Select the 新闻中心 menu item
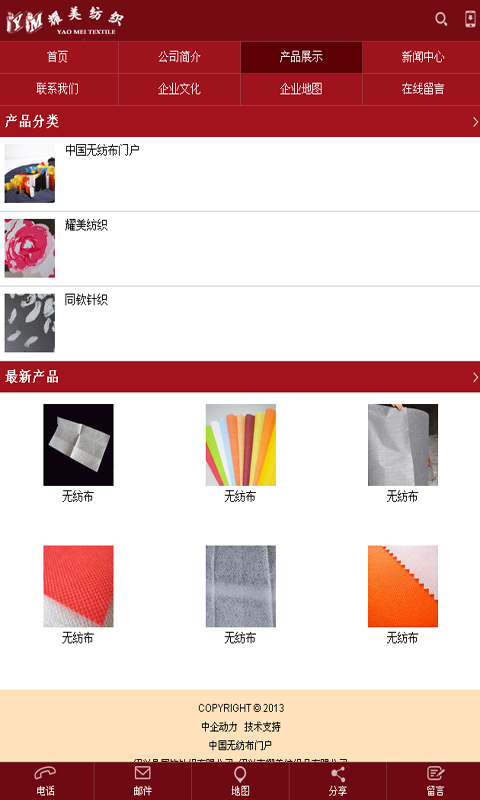This screenshot has width=480, height=800. pos(421,57)
